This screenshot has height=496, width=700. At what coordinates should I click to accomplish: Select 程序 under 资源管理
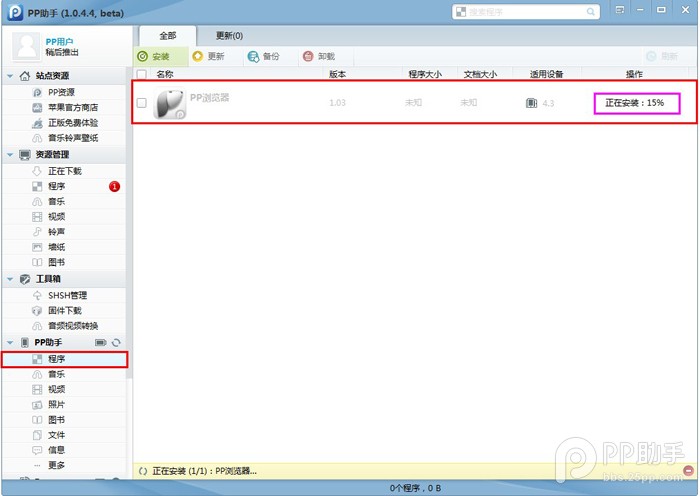tap(64, 186)
